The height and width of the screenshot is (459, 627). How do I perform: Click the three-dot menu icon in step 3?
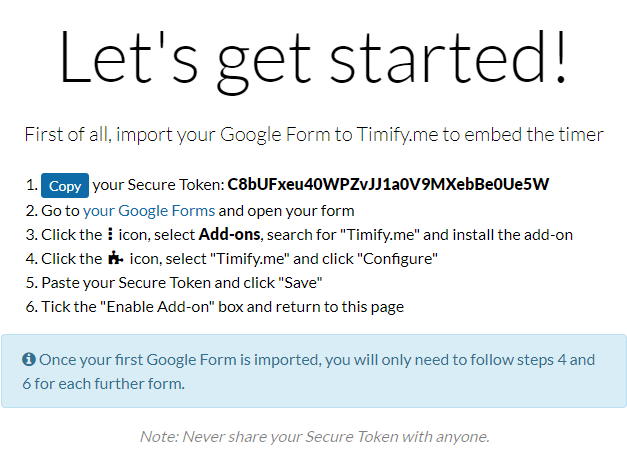click(110, 234)
